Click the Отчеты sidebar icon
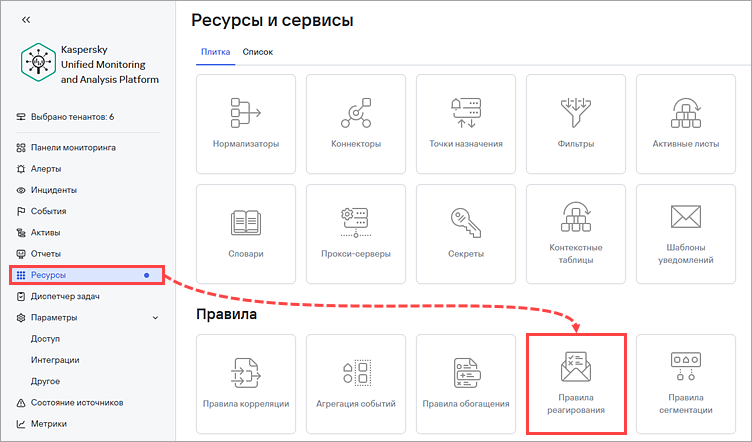The height and width of the screenshot is (442, 752). [x=21, y=254]
